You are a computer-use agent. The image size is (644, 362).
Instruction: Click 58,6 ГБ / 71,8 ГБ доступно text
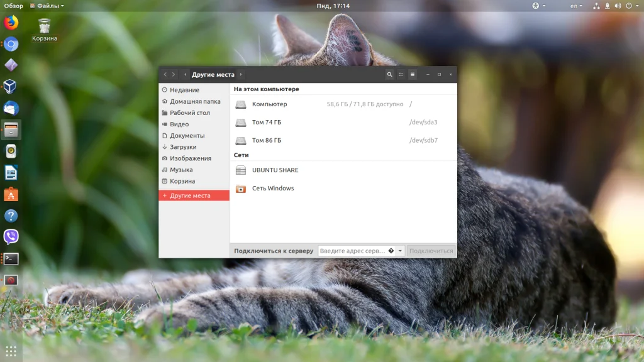click(x=365, y=104)
